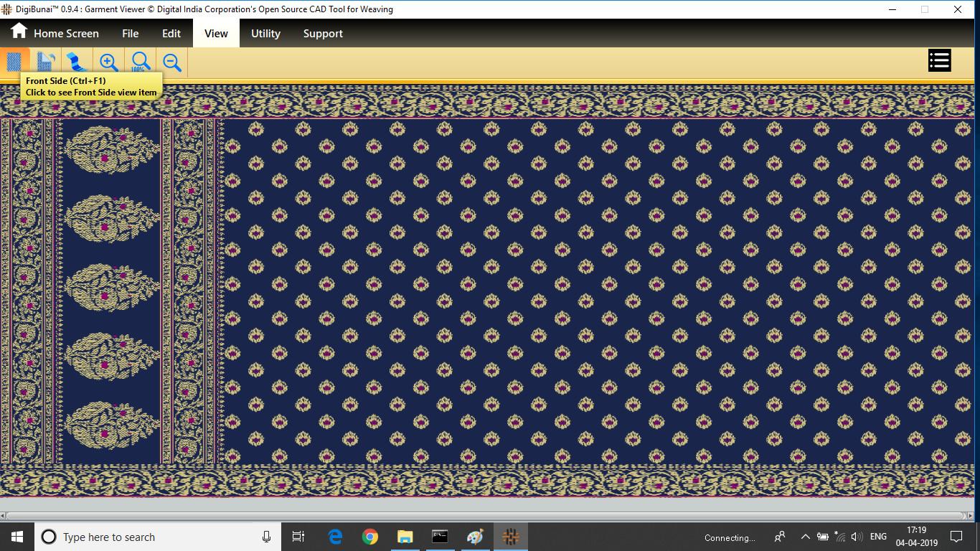Screen dimensions: 980x551
Task: Zoom in using the plus magnifier
Action: (x=109, y=62)
